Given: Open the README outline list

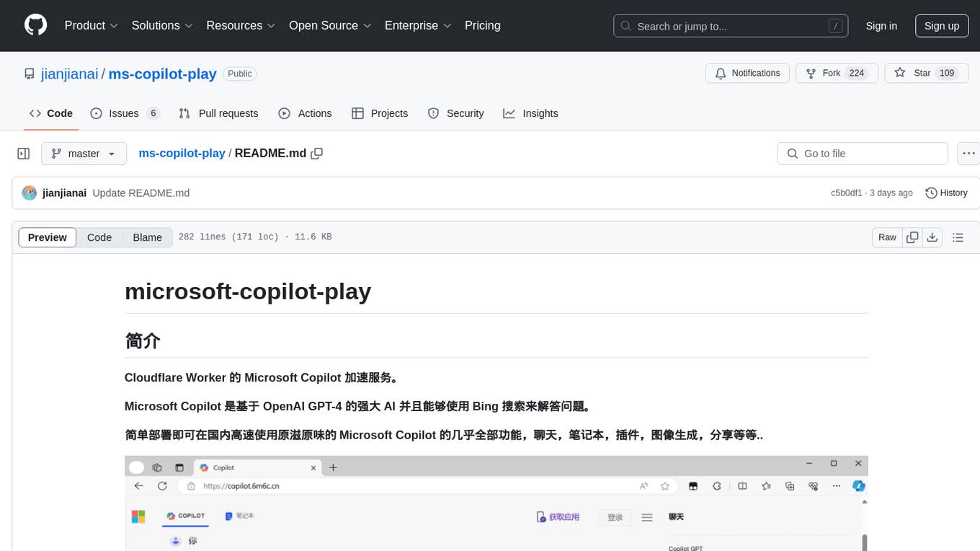Looking at the screenshot, I should click(958, 237).
